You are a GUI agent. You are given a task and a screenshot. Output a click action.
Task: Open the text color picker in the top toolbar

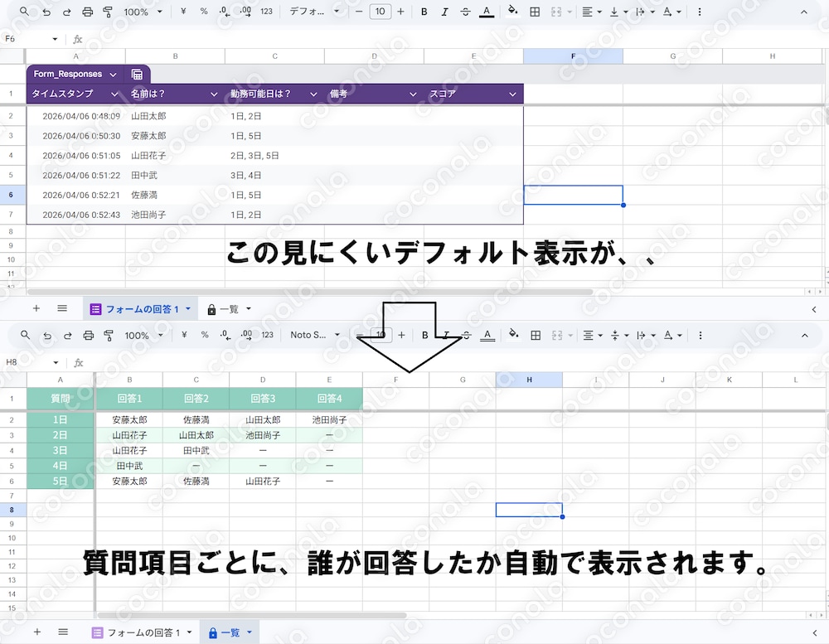487,12
